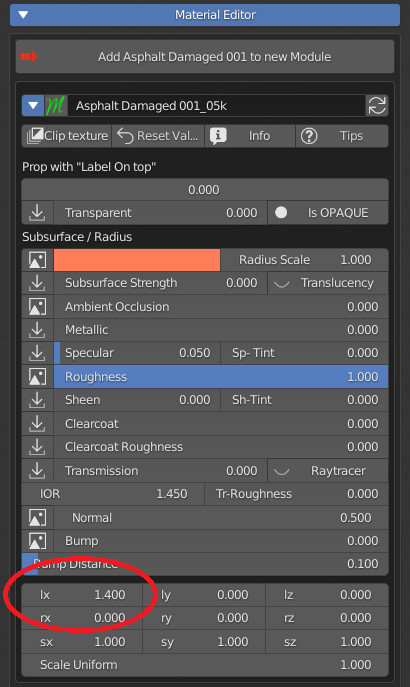Click the lx location value field
Viewport: 410px width, 687px height.
pyautogui.click(x=82, y=595)
